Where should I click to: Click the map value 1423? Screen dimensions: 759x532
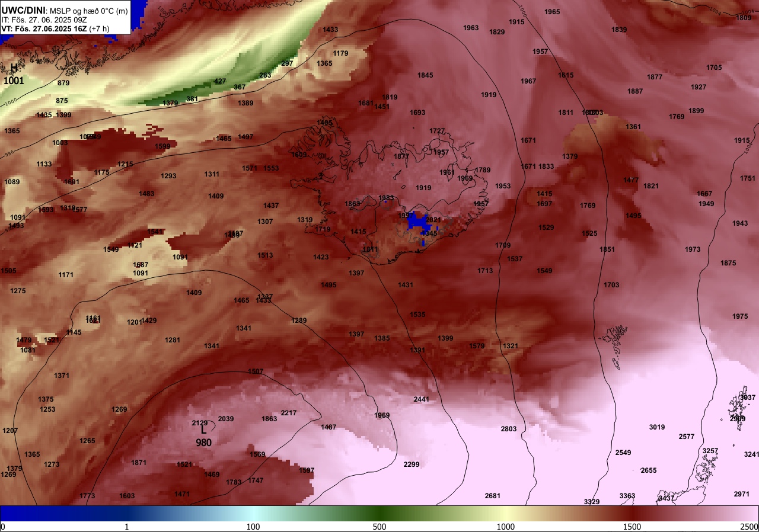tap(321, 257)
